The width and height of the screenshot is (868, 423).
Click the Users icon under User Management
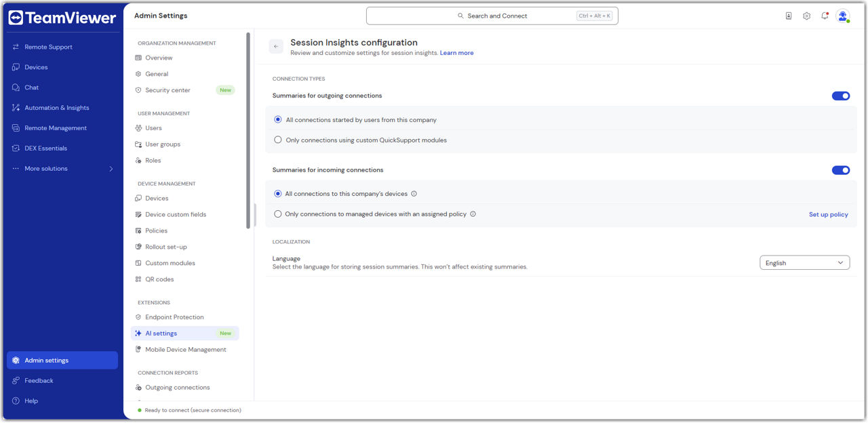pyautogui.click(x=138, y=128)
